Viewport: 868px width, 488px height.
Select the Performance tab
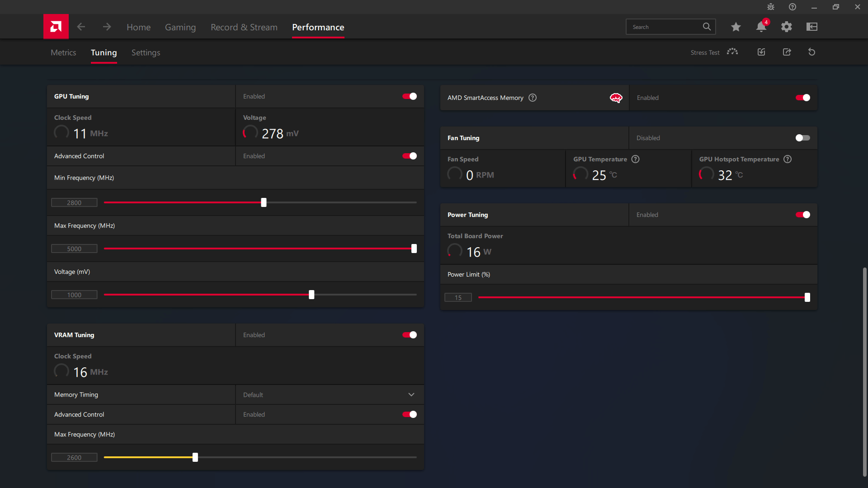click(x=318, y=27)
